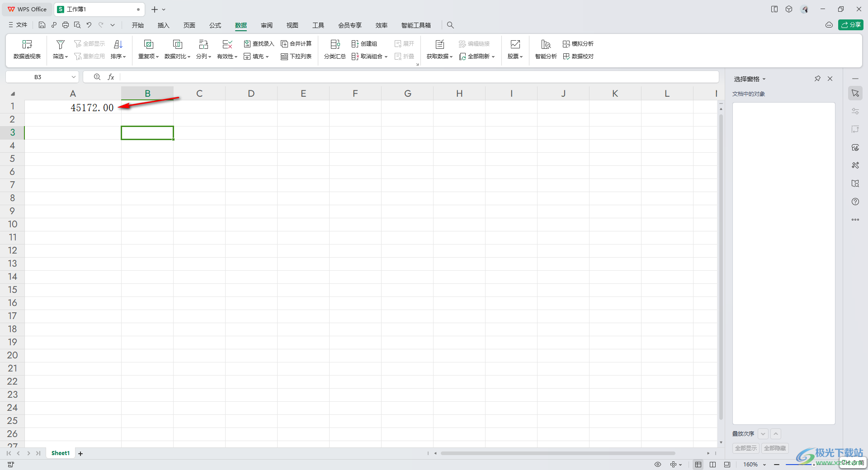The width and height of the screenshot is (868, 470).
Task: Click the 筛选 filter funnel icon
Action: [60, 44]
